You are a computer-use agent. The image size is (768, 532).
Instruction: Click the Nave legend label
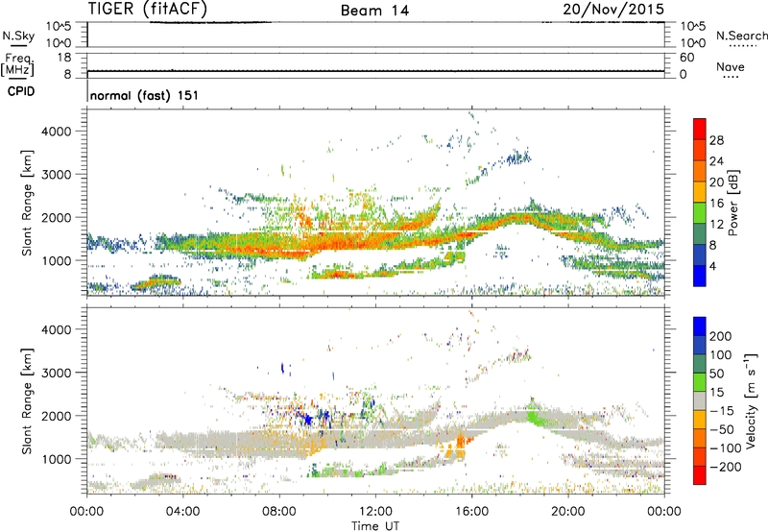tap(731, 67)
